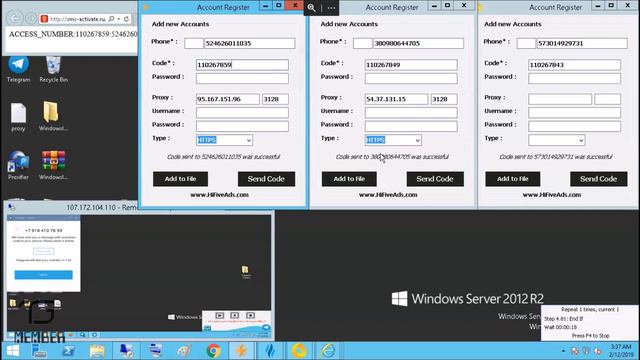This screenshot has width=640, height=360.
Task: Click 'Code sent to 573014929731 was successful' text
Action: pos(556,157)
